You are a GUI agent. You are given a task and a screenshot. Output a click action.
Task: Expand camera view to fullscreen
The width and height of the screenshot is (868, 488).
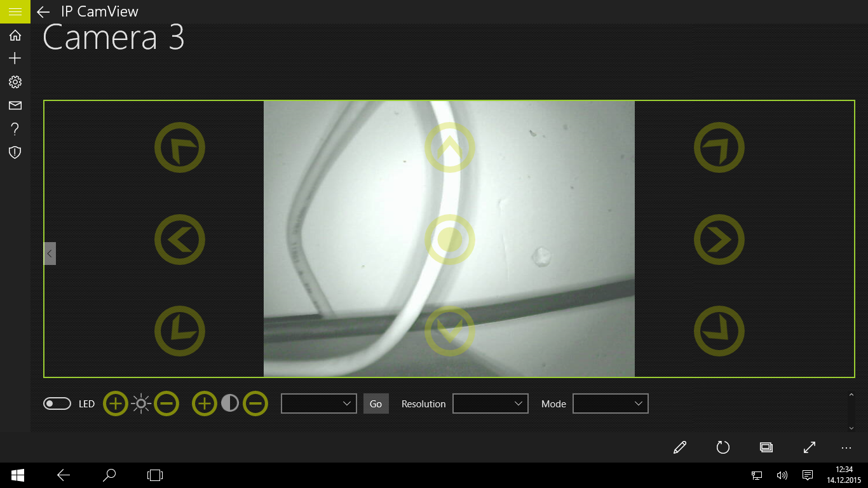(810, 447)
